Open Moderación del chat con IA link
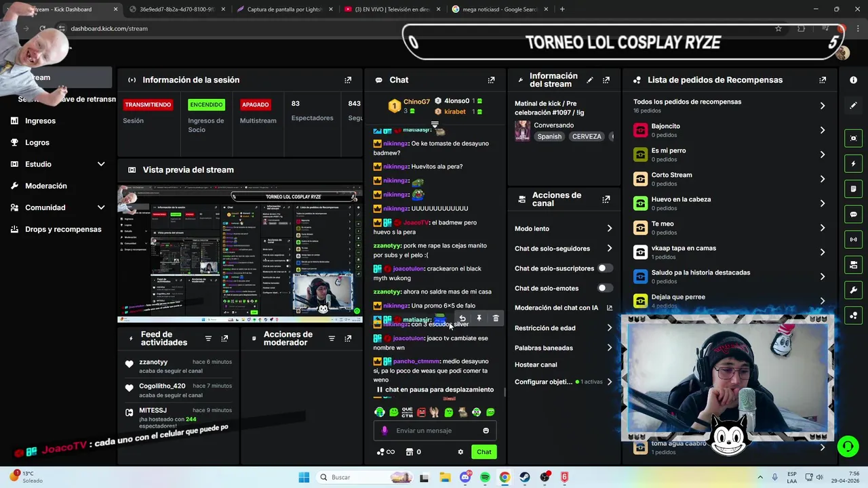Viewport: 868px width, 488px height. point(563,308)
